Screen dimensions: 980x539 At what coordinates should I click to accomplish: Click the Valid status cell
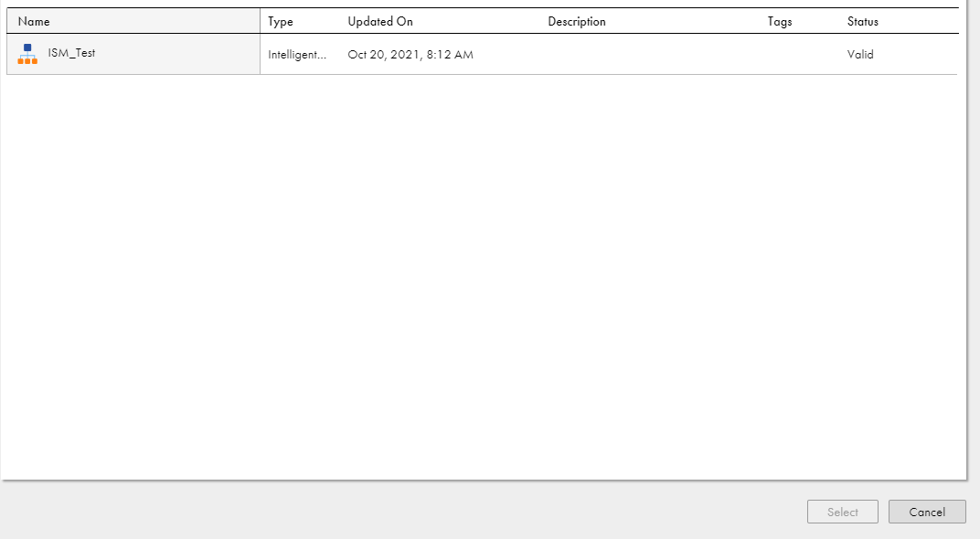[x=860, y=54]
